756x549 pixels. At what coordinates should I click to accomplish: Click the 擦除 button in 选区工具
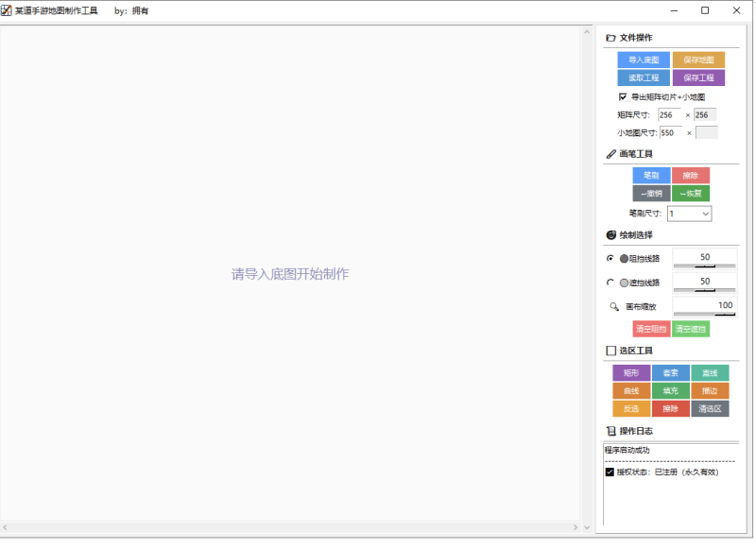tap(671, 409)
